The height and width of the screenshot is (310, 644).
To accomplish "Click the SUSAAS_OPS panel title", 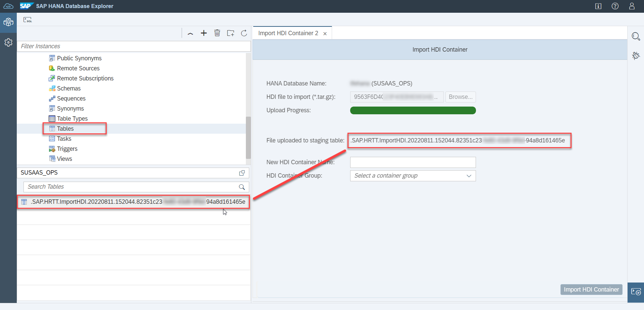I will coord(39,173).
